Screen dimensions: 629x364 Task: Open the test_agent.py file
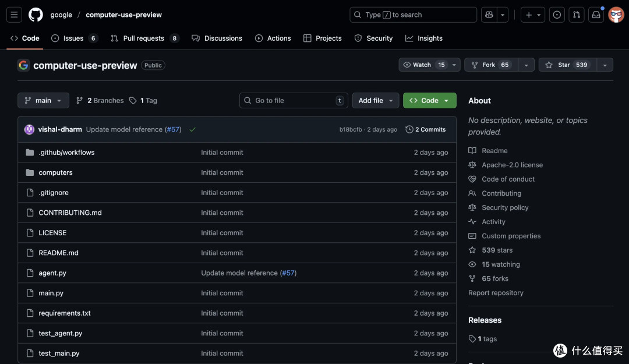pyautogui.click(x=60, y=333)
